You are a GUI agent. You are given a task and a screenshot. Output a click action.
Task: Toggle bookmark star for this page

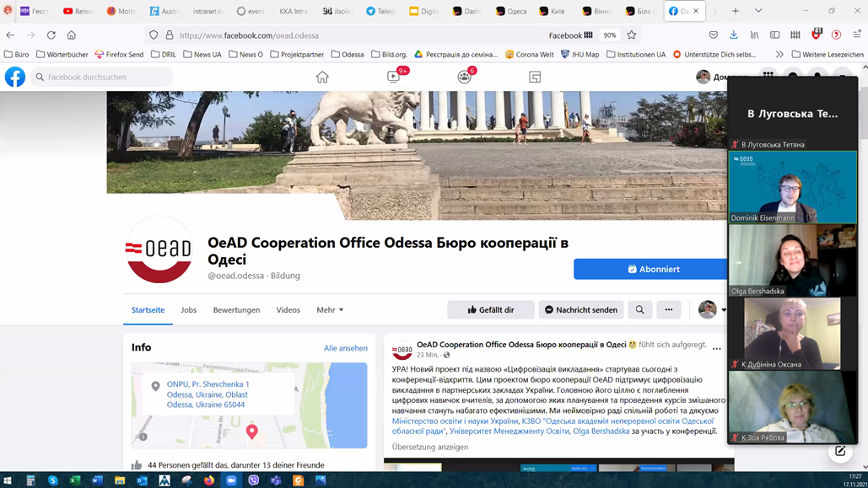point(632,35)
